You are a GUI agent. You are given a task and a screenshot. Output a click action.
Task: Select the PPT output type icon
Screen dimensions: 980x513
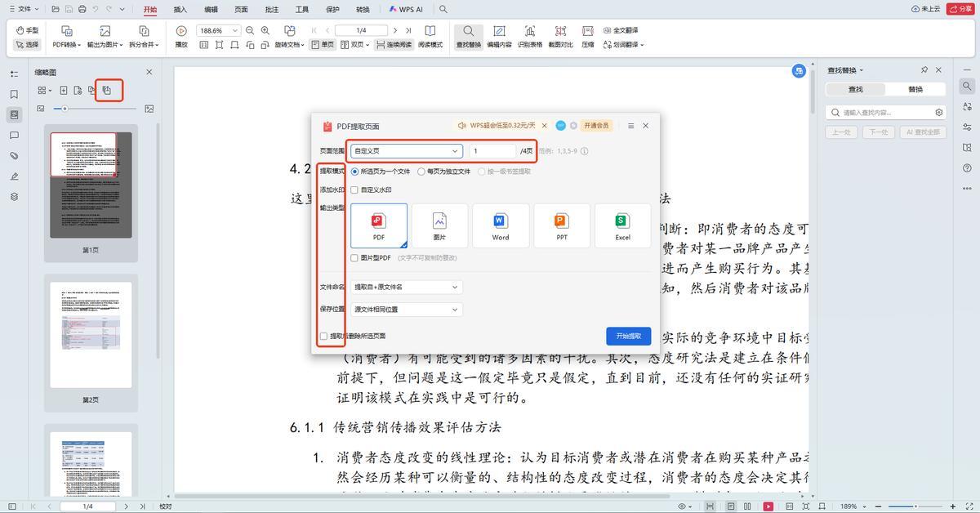tap(562, 225)
